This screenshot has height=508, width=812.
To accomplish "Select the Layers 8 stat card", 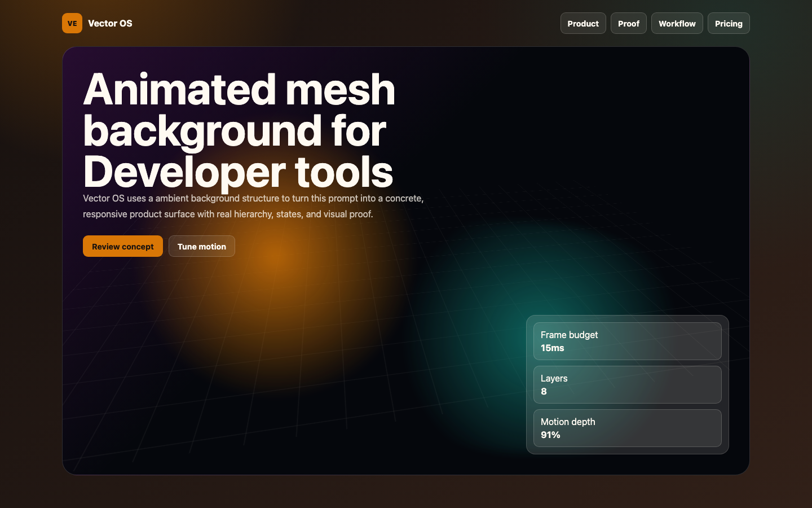I will (628, 384).
